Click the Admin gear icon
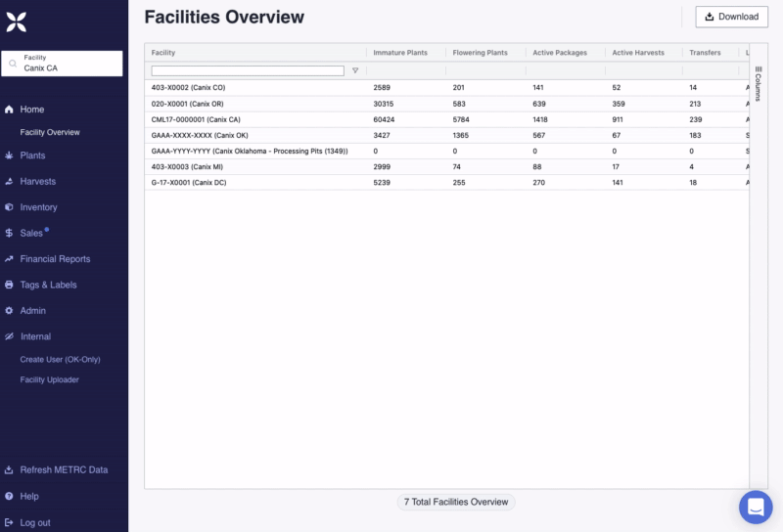 (9, 310)
